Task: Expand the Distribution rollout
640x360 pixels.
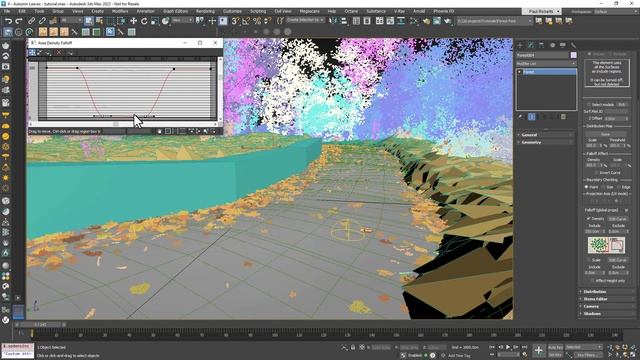Action: tap(606, 292)
